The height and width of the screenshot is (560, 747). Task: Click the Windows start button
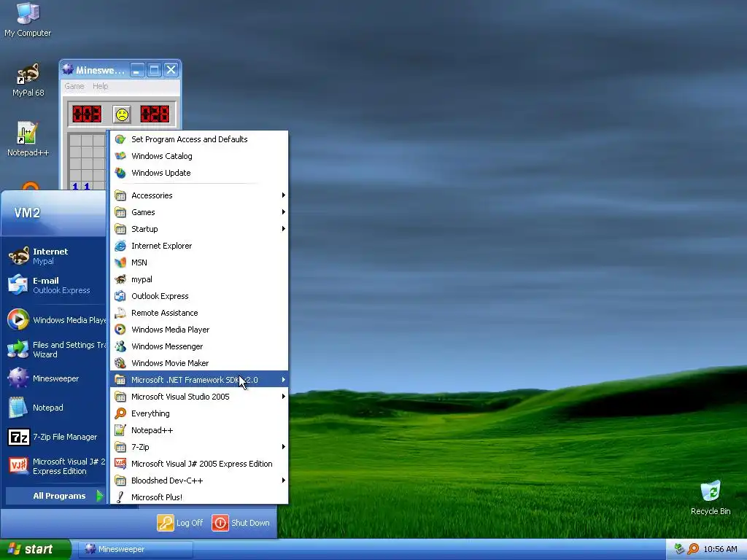35,549
